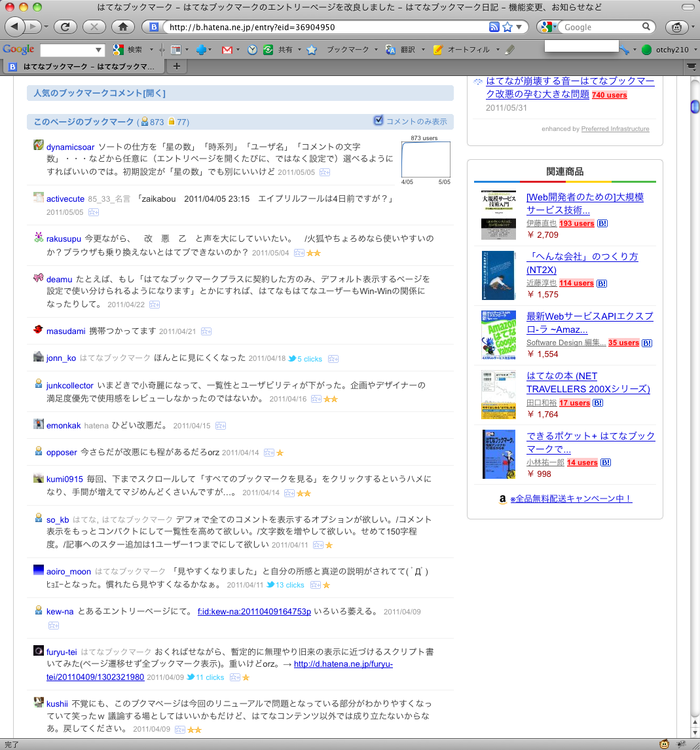700x750 pixels.
Task: Open the f:id:kew-na:20110409164753p link
Action: click(x=254, y=612)
